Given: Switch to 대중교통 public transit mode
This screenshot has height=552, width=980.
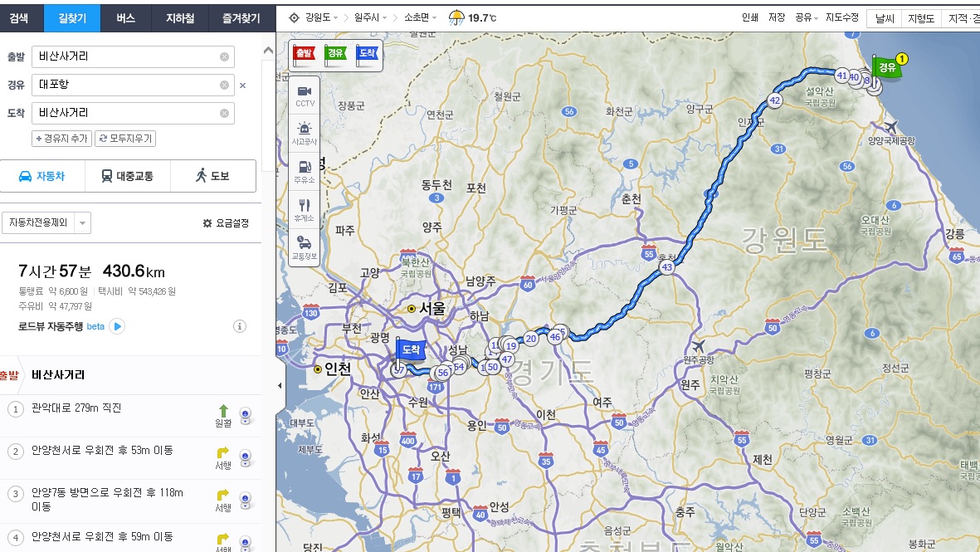Looking at the screenshot, I should (x=127, y=176).
